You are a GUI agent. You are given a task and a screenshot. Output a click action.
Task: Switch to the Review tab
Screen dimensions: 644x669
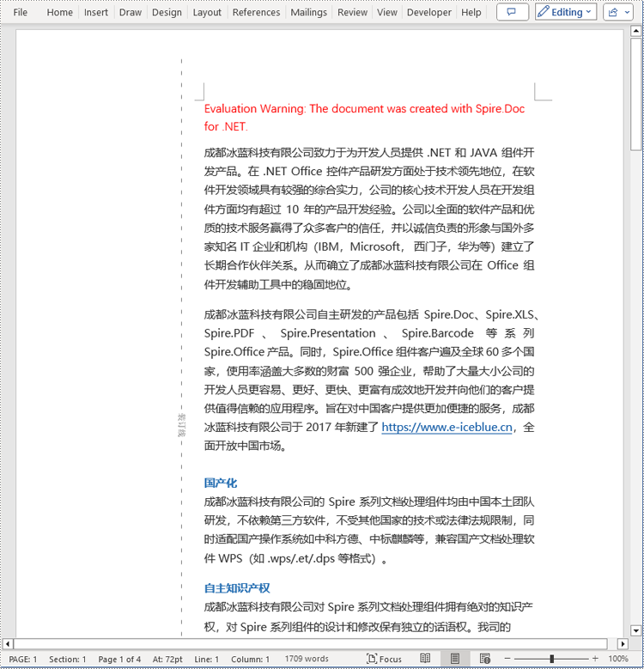[352, 12]
